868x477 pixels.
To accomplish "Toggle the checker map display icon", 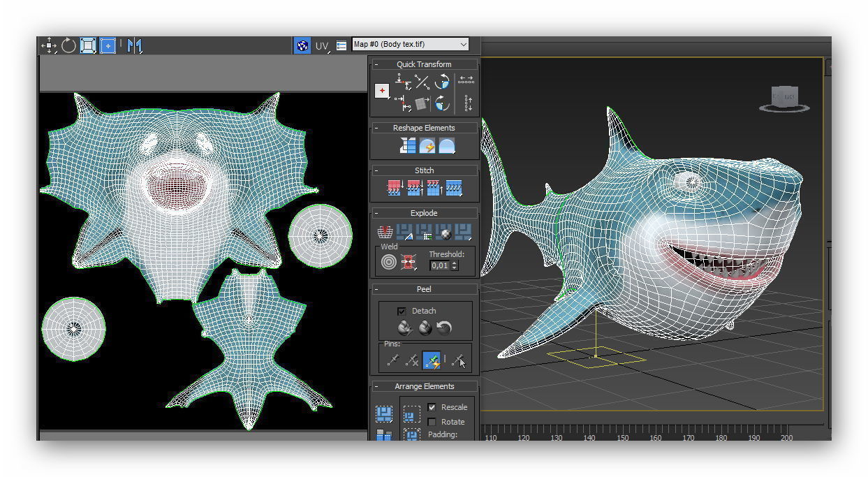I will [302, 45].
